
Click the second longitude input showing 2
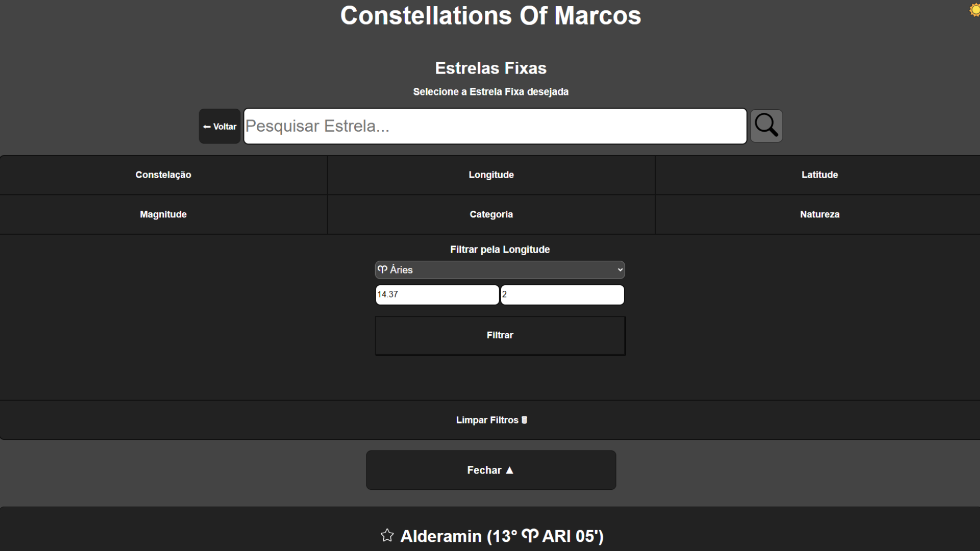pos(561,294)
